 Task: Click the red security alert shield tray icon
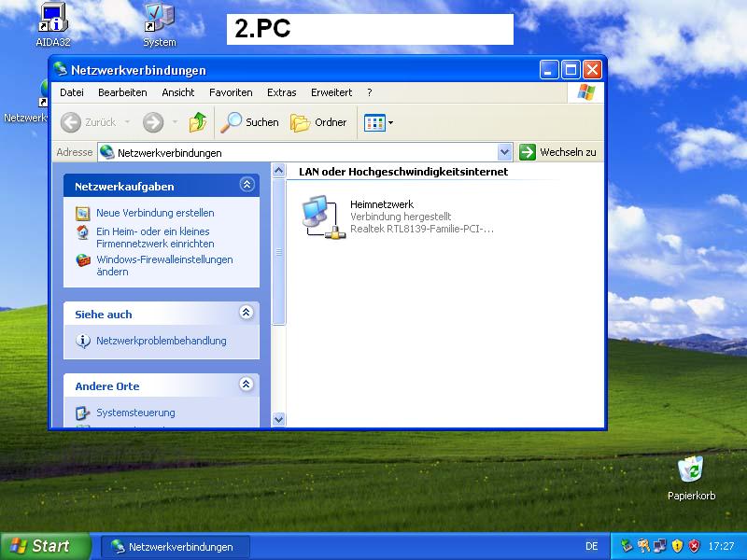(x=695, y=546)
